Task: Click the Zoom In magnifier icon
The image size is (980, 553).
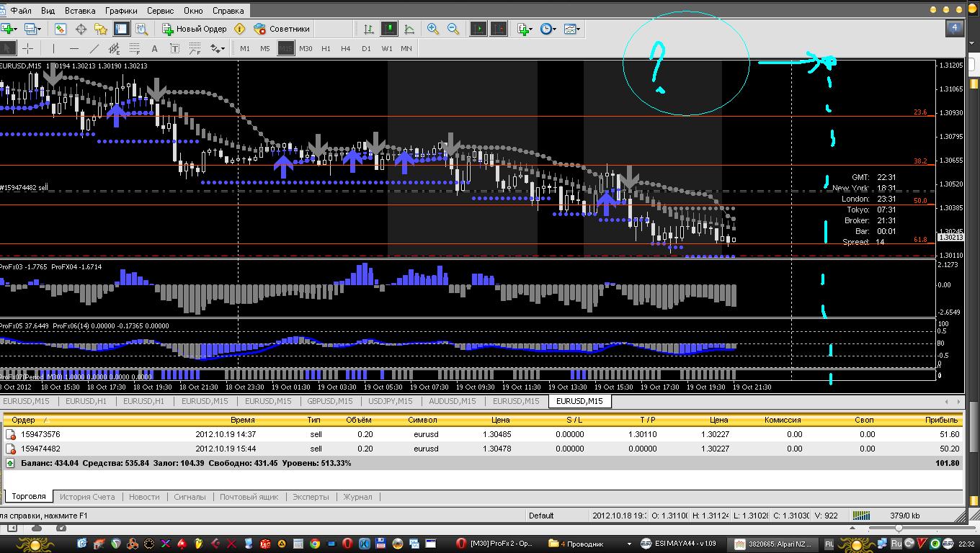Action: coord(433,29)
